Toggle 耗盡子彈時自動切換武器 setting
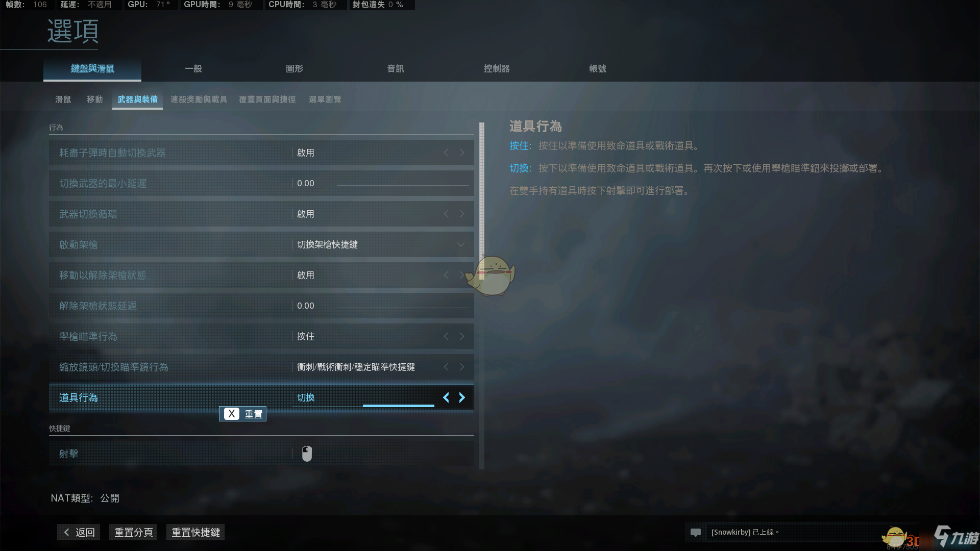Viewport: 980px width, 551px height. click(462, 152)
